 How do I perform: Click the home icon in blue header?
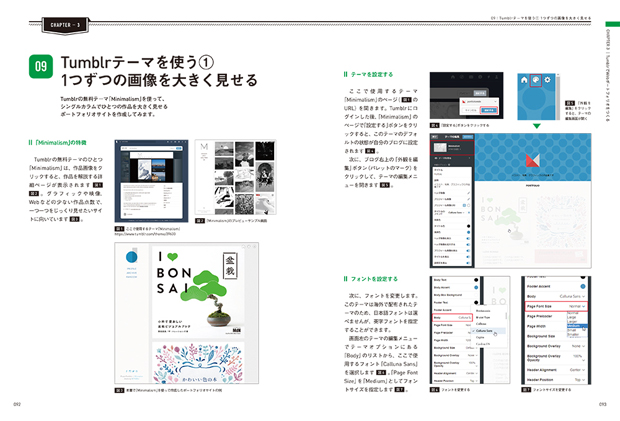pyautogui.click(x=525, y=79)
